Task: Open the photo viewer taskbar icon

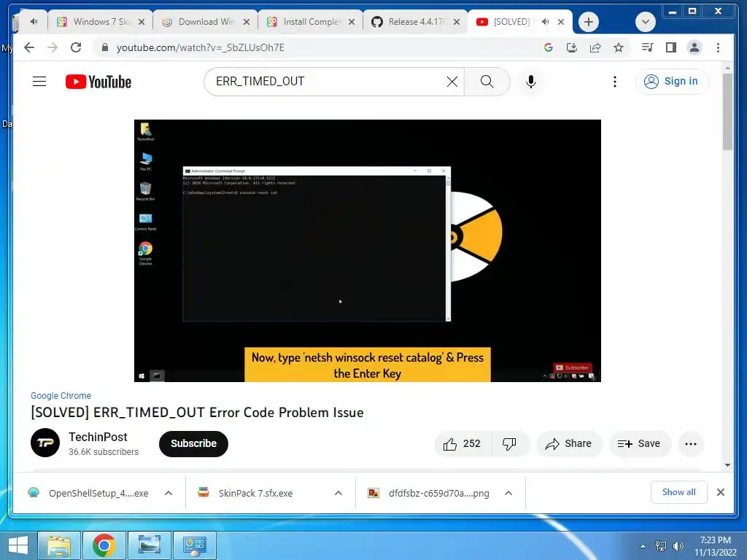Action: (149, 545)
